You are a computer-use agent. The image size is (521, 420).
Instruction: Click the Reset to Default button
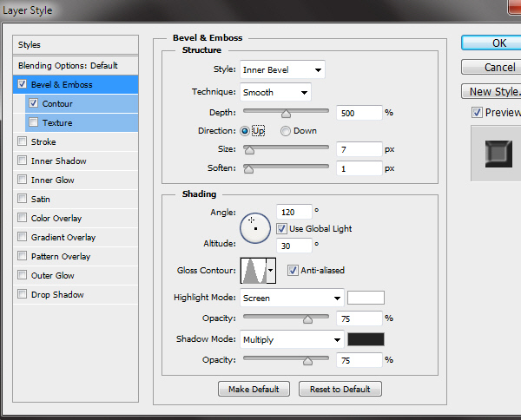pyautogui.click(x=340, y=389)
